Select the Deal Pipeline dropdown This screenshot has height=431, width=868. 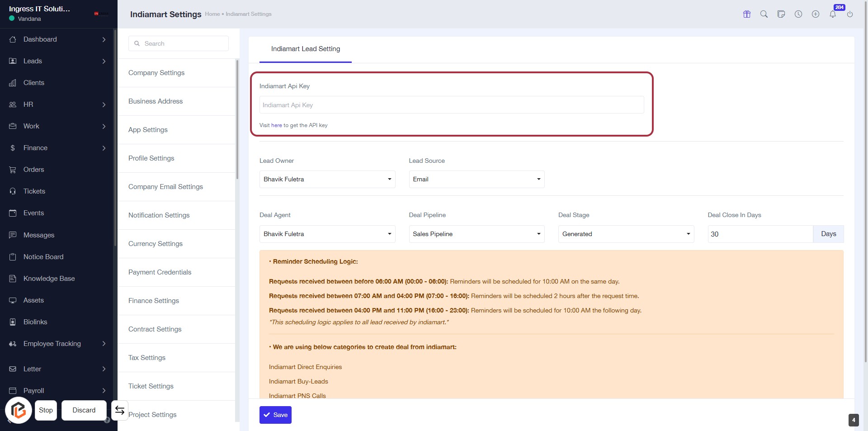pyautogui.click(x=476, y=234)
